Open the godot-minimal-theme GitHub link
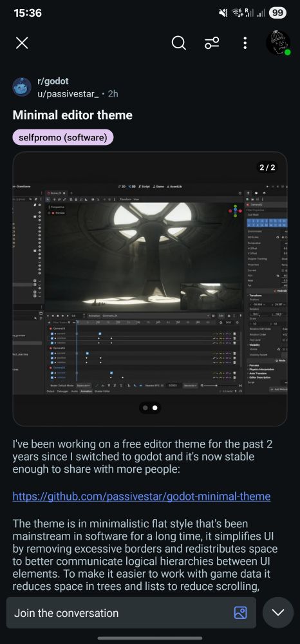The height and width of the screenshot is (644, 300). pos(142,497)
